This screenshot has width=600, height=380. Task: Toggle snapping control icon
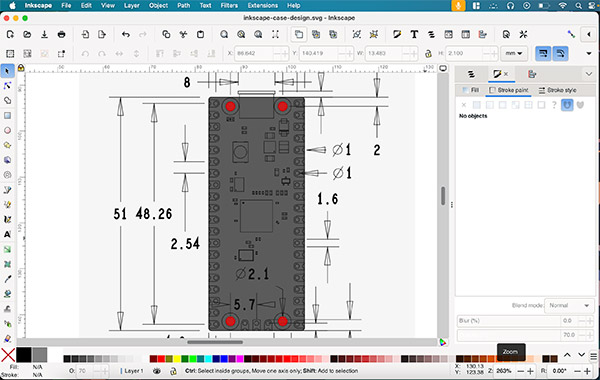(x=571, y=34)
